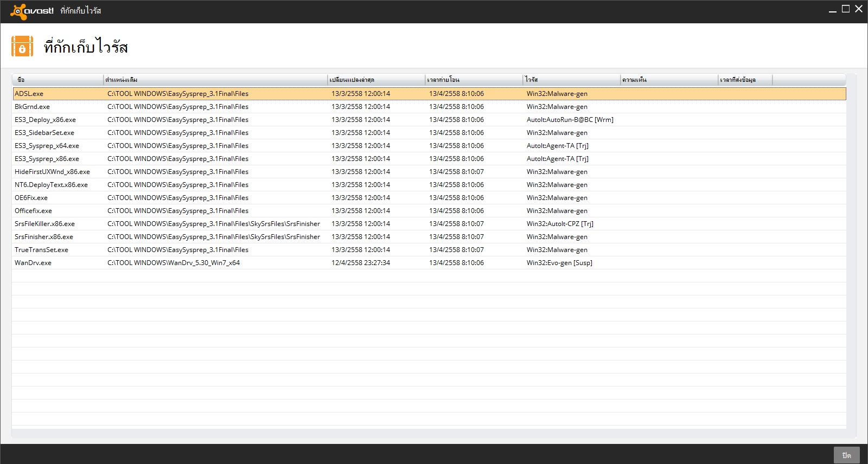Sort by the ชื่อ column header
Screen dimensions: 868x464
click(x=58, y=80)
